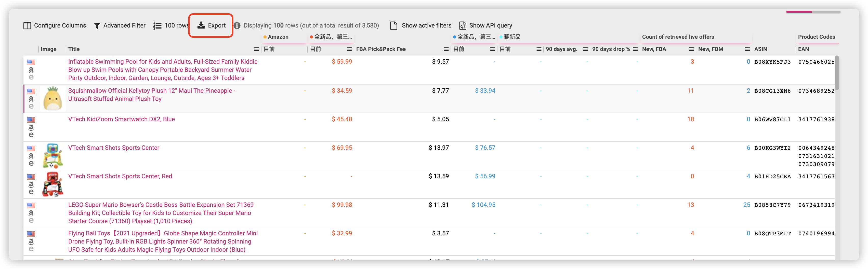The width and height of the screenshot is (868, 269).
Task: Open Amazon icon in the Squishmallow Pineapple row
Action: tap(31, 99)
